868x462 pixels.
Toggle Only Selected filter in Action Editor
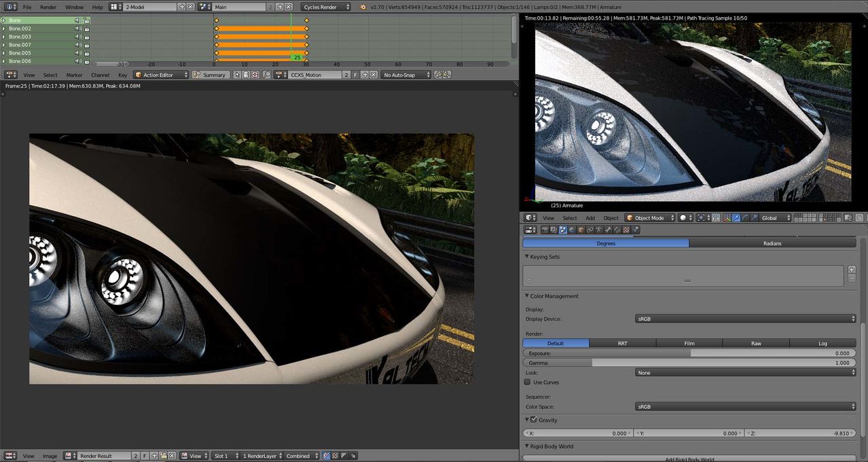coord(237,75)
